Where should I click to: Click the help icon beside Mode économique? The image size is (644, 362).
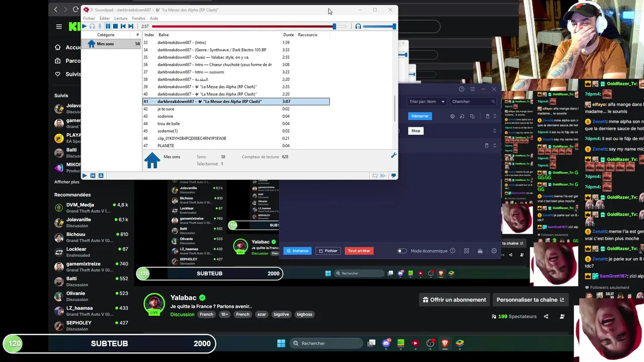click(x=452, y=251)
